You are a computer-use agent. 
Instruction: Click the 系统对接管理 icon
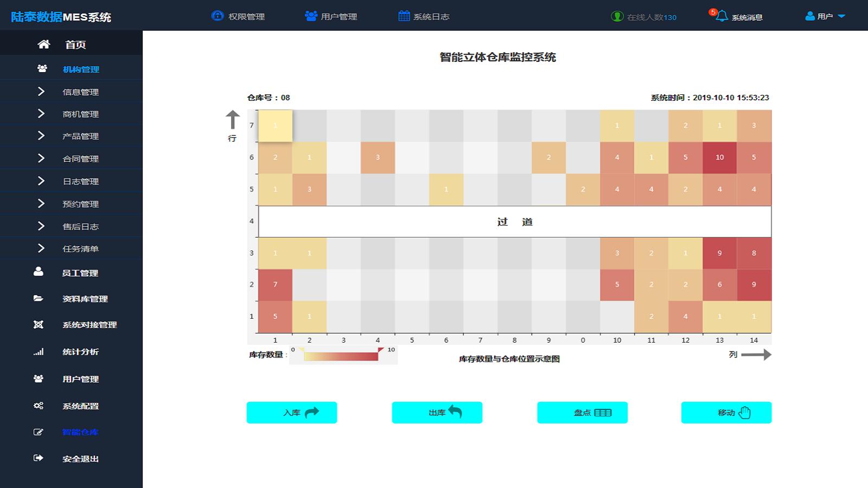39,324
